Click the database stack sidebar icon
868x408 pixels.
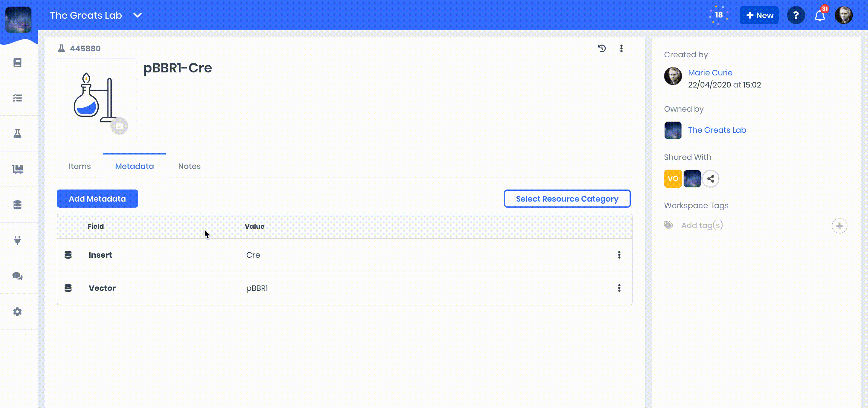(x=18, y=205)
